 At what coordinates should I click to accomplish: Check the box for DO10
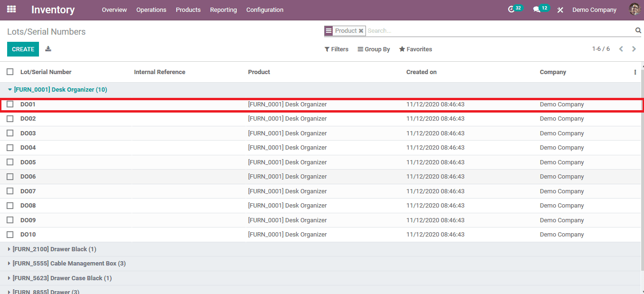click(x=10, y=234)
